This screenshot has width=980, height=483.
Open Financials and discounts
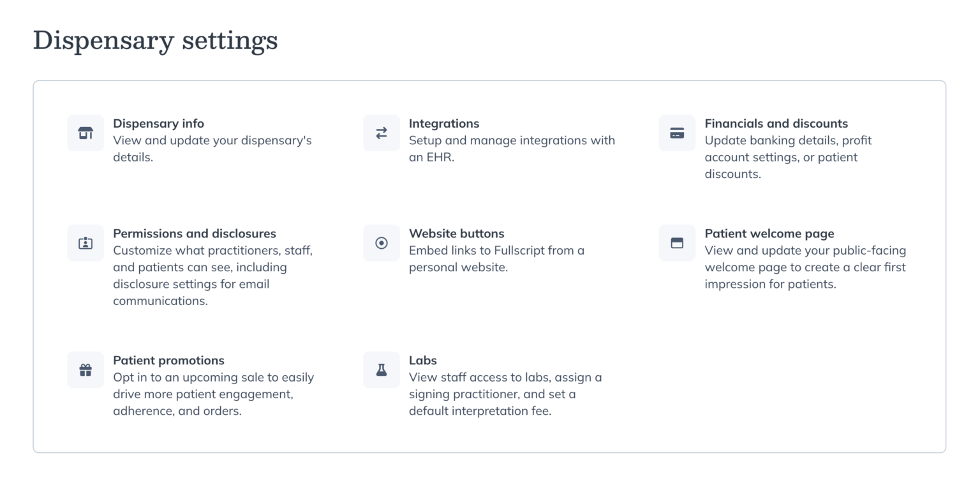point(776,123)
